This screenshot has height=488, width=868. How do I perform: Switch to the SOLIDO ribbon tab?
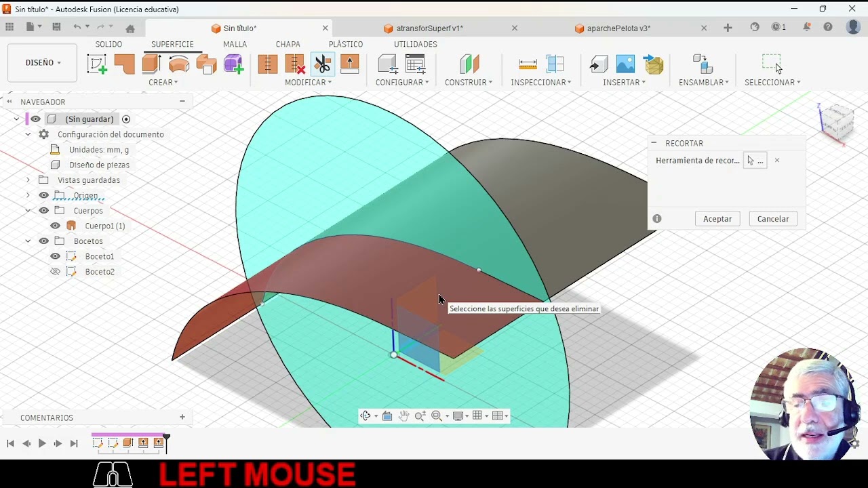coord(108,44)
